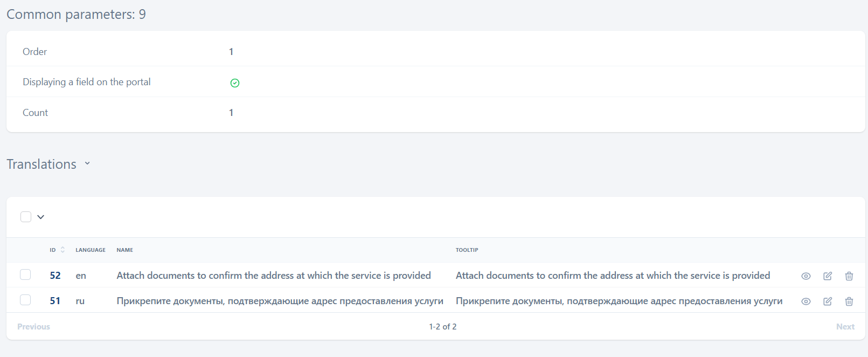Screen dimensions: 868x357
Task: Collapse the Translations section chevron
Action: click(x=87, y=163)
